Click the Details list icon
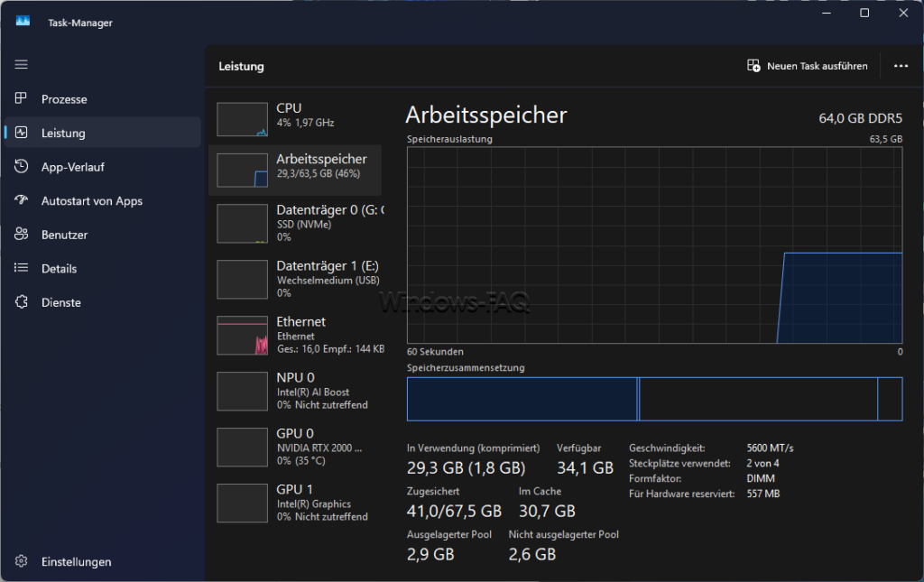The height and width of the screenshot is (582, 924). point(22,268)
